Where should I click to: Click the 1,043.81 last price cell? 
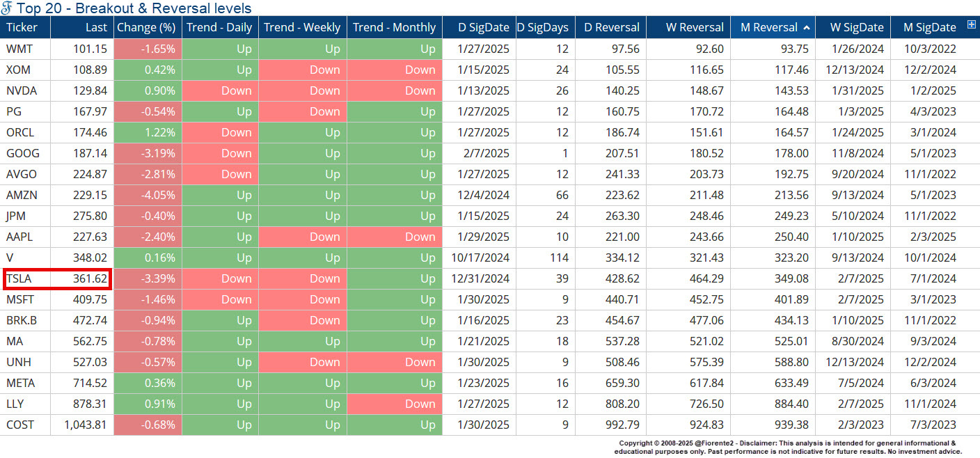click(x=82, y=425)
